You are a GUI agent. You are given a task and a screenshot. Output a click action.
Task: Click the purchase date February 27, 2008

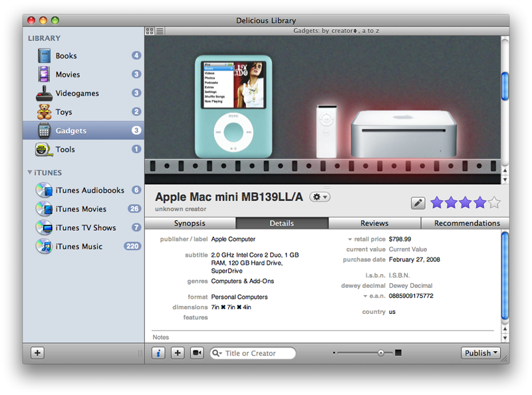coord(414,259)
